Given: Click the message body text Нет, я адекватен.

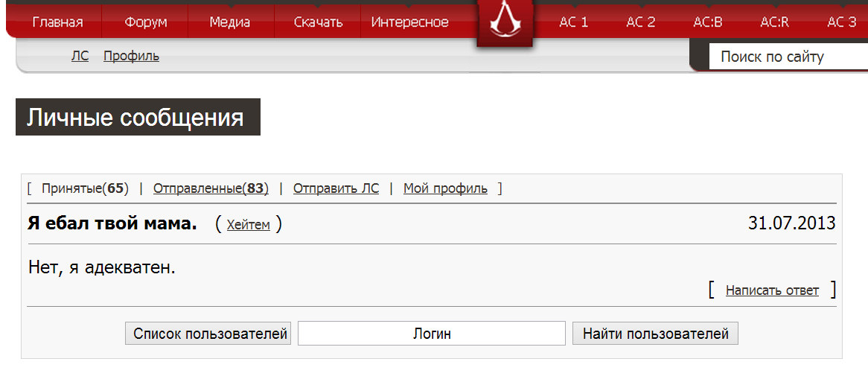Looking at the screenshot, I should 101,268.
